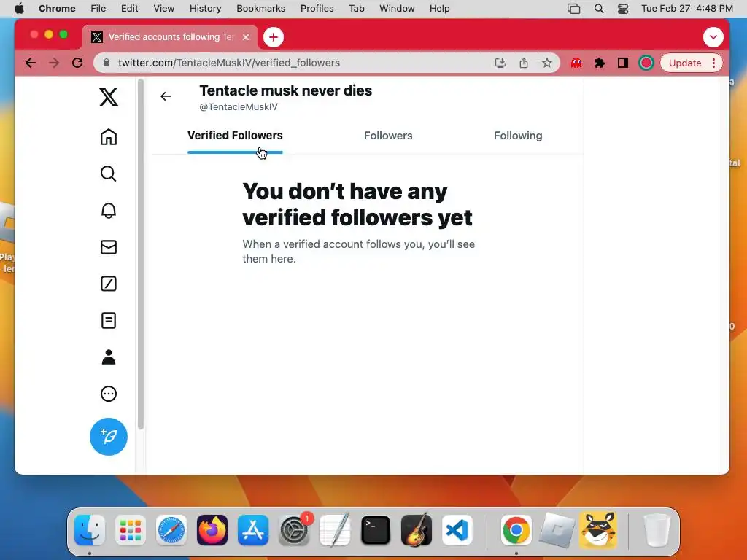The image size is (747, 560).
Task: Open Lists icon in the sidebar
Action: (x=109, y=321)
